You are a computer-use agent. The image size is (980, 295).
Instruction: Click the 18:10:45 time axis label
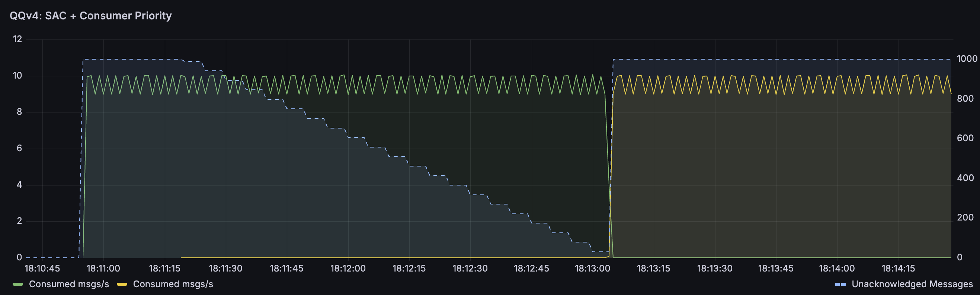tap(42, 268)
